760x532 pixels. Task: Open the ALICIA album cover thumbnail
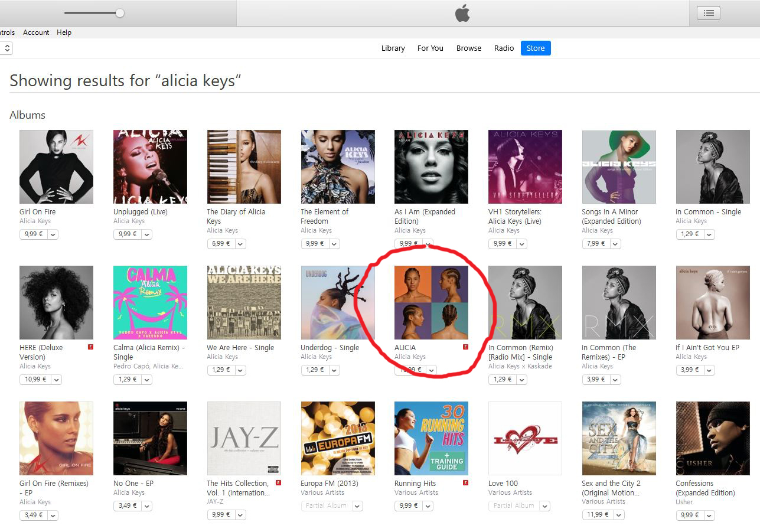pos(431,302)
